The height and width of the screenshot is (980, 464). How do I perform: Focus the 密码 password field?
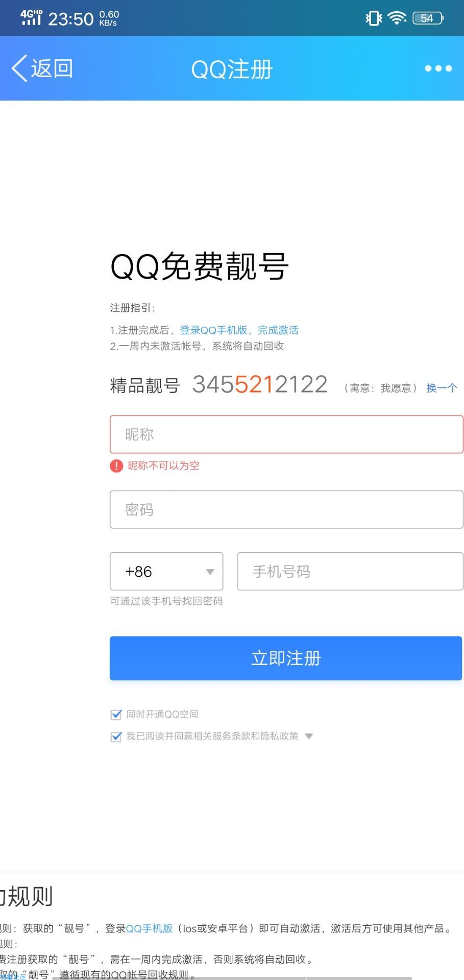click(x=286, y=509)
